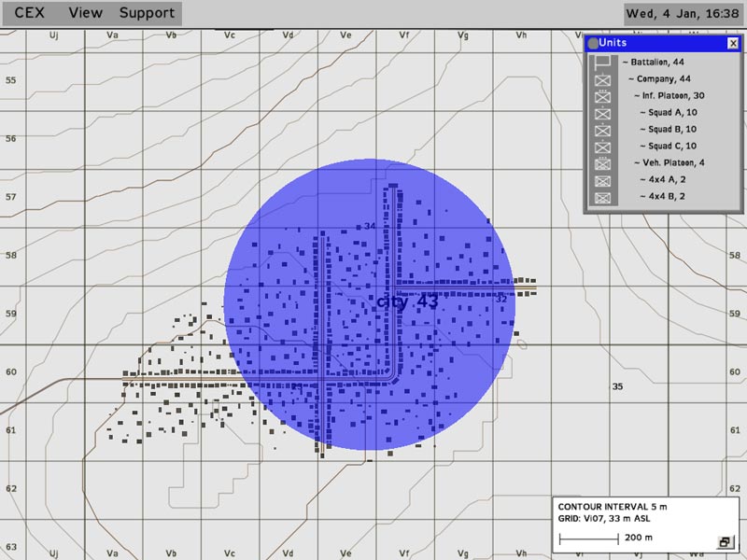The width and height of the screenshot is (747, 560).
Task: Click grid row label '55'
Action: (x=10, y=80)
